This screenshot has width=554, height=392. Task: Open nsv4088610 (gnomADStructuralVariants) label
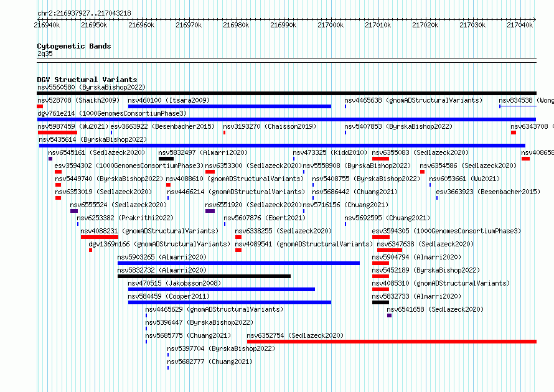pyautogui.click(x=235, y=179)
